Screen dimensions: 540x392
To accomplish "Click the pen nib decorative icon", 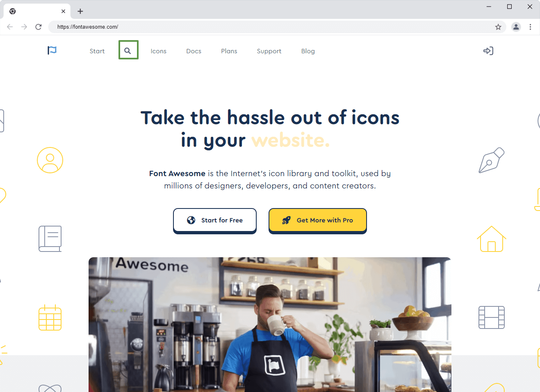I will tap(491, 160).
